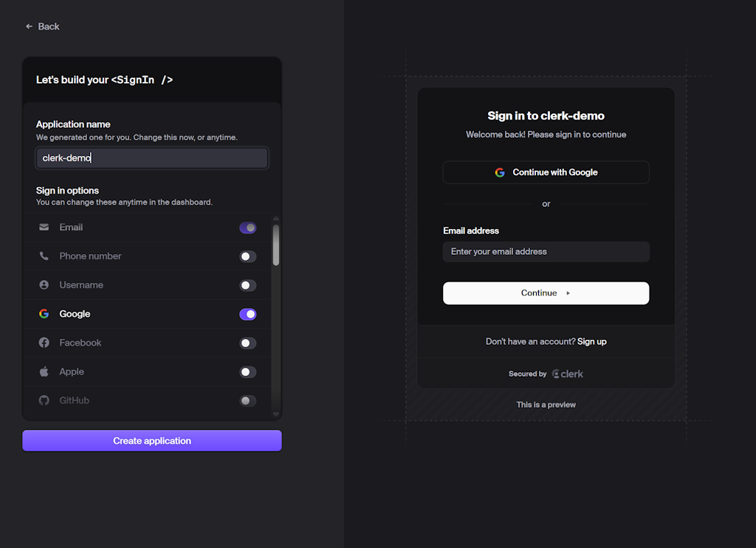Enable the Phone number sign-in toggle
The width and height of the screenshot is (756, 548).
(248, 256)
